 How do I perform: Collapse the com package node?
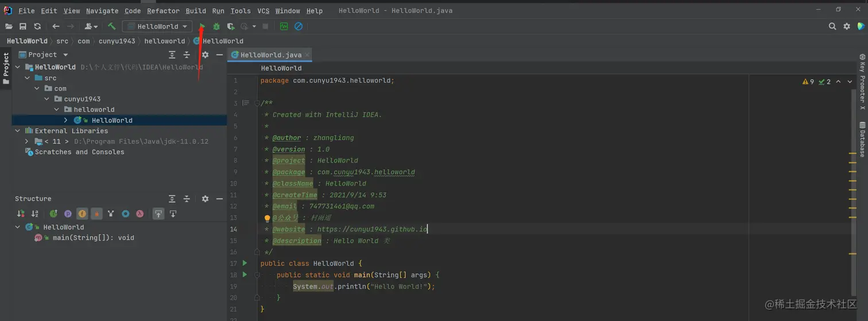(37, 88)
